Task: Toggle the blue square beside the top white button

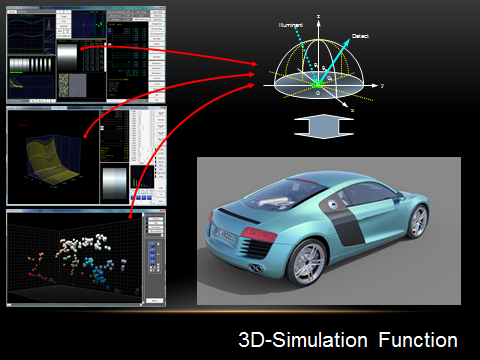Action: pyautogui.click(x=147, y=219)
